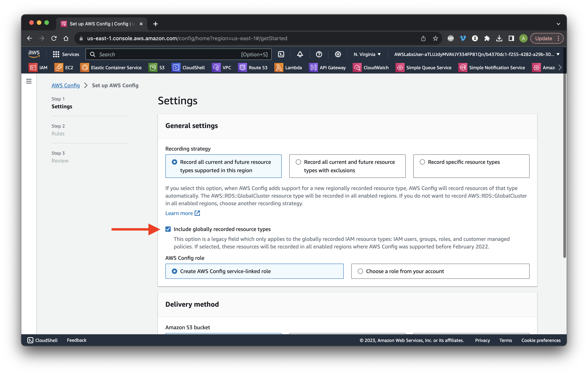
Task: Select Create AWS Config service-linked role
Action: click(x=254, y=271)
